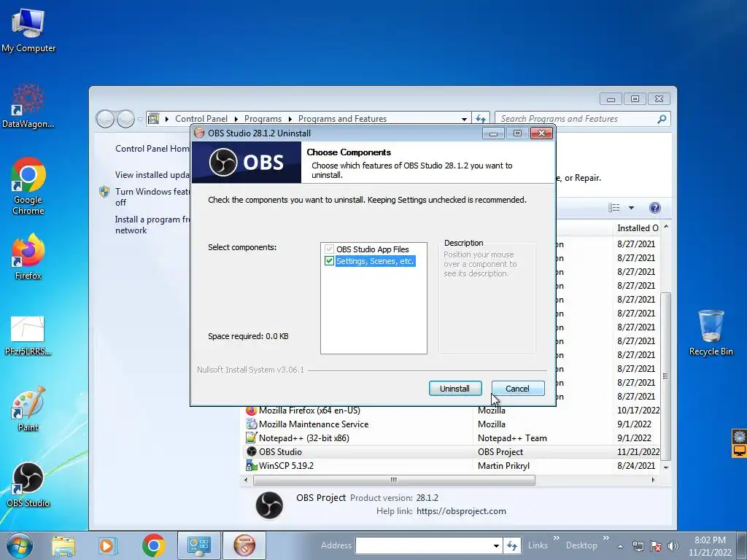Open OBS Studio desktop shortcut
The image size is (747, 560).
28,484
